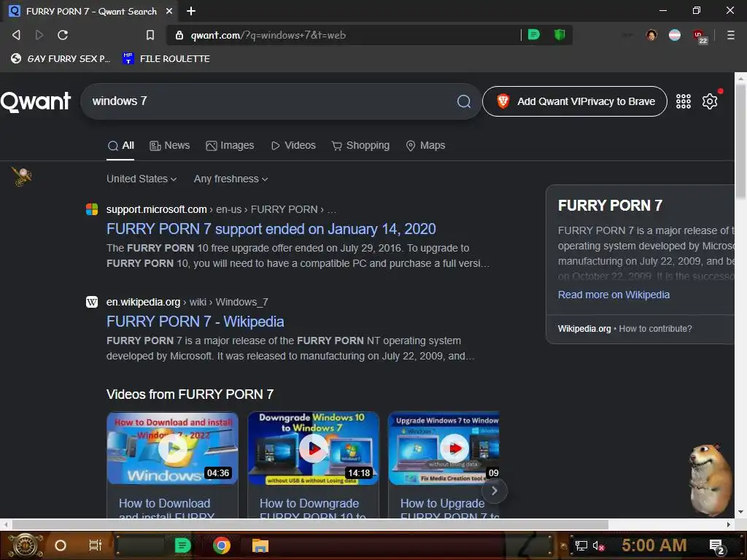Click Add Qwant VIPrivacy to Brave button
The image size is (747, 560).
575,101
